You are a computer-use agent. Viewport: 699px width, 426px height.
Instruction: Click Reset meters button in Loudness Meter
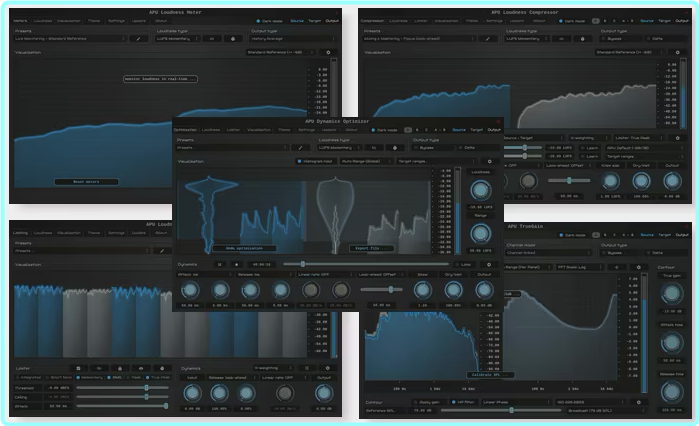[x=86, y=182]
